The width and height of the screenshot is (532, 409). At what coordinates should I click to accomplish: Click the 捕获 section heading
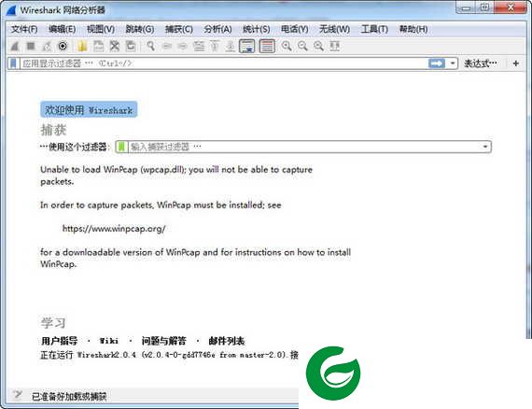[53, 130]
